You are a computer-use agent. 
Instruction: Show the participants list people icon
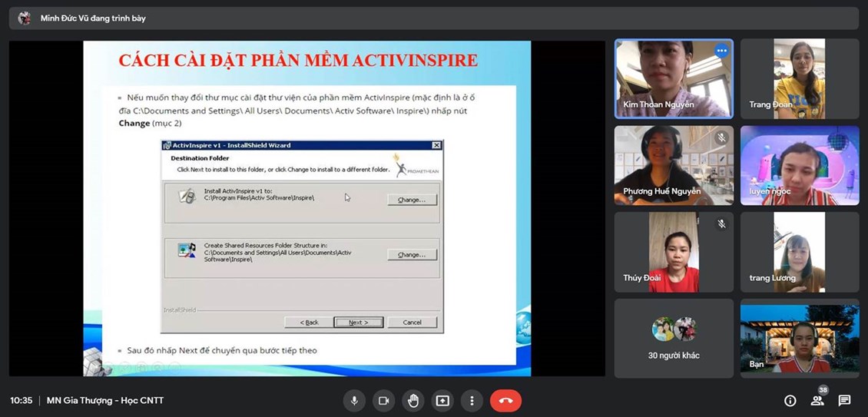(x=817, y=400)
